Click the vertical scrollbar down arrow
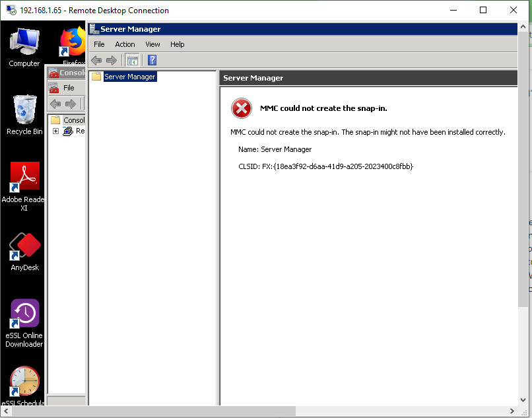 point(523,400)
